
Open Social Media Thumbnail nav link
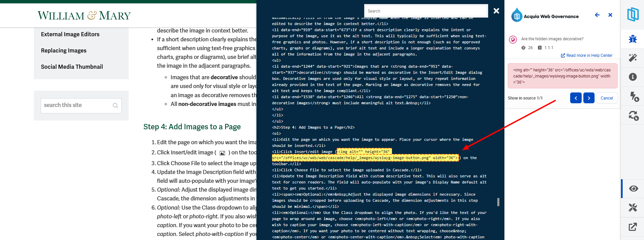tap(72, 67)
